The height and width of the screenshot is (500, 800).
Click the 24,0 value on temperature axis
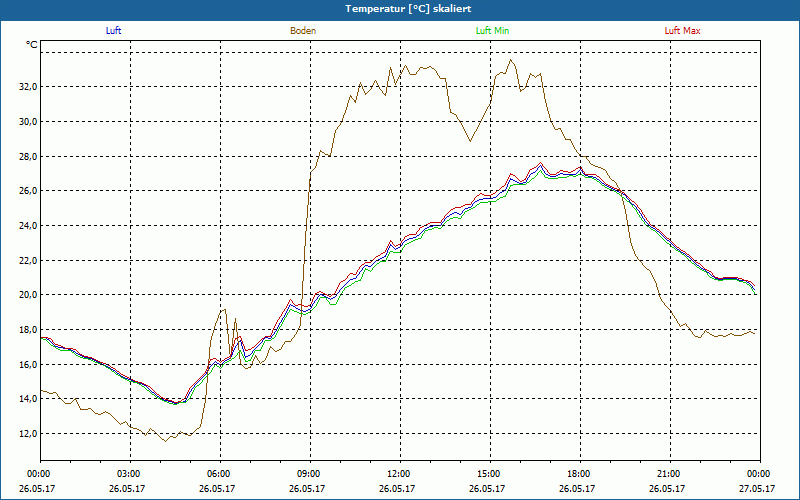click(28, 226)
